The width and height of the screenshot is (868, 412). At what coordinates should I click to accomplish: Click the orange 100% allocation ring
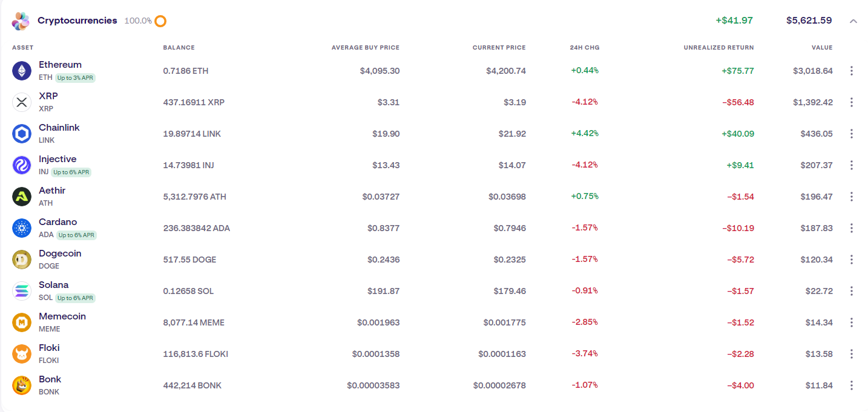160,21
